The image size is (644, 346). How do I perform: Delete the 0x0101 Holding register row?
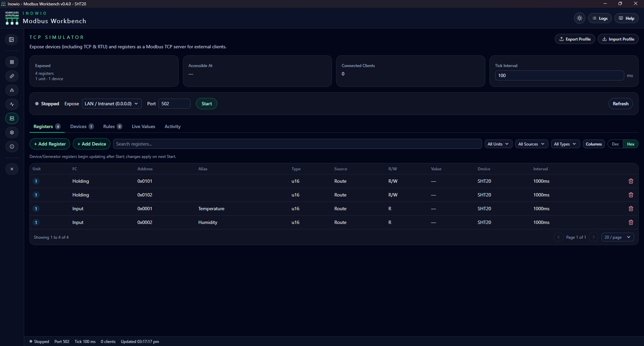[631, 181]
